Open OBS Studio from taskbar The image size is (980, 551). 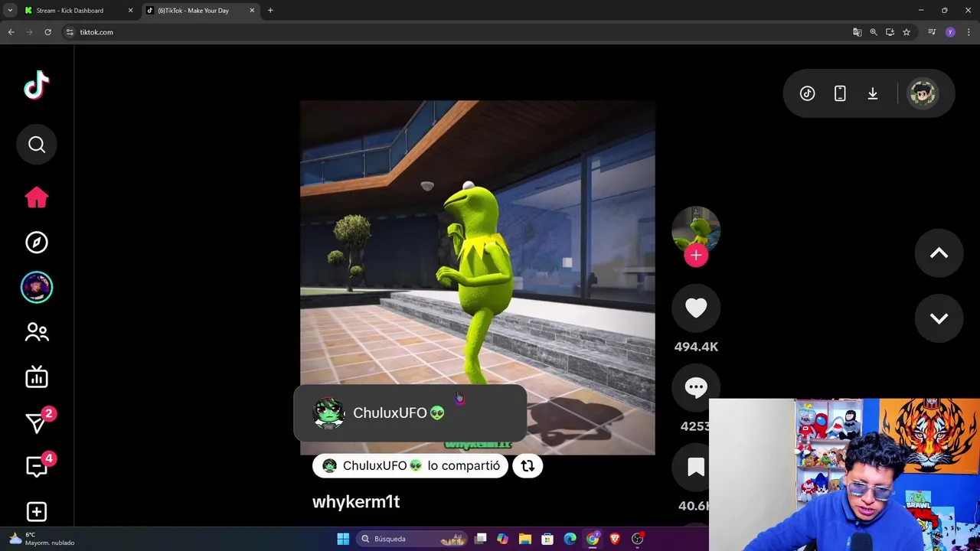(x=637, y=539)
